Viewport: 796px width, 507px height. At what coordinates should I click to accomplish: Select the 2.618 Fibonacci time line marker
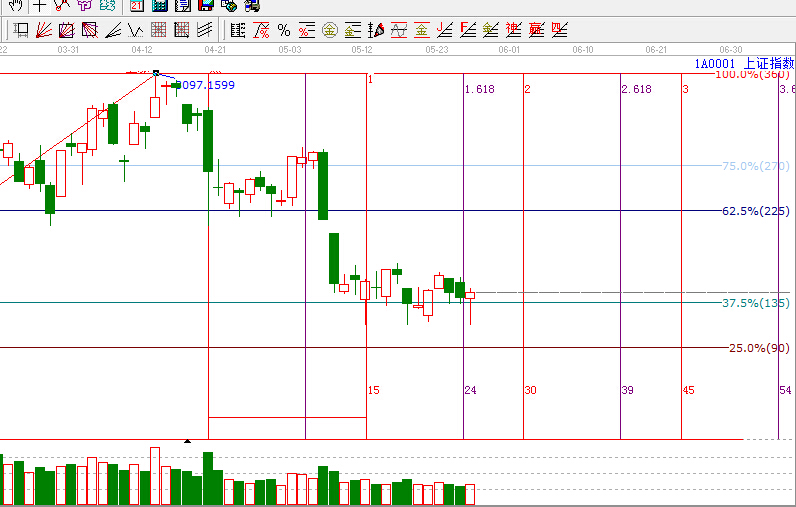click(636, 90)
